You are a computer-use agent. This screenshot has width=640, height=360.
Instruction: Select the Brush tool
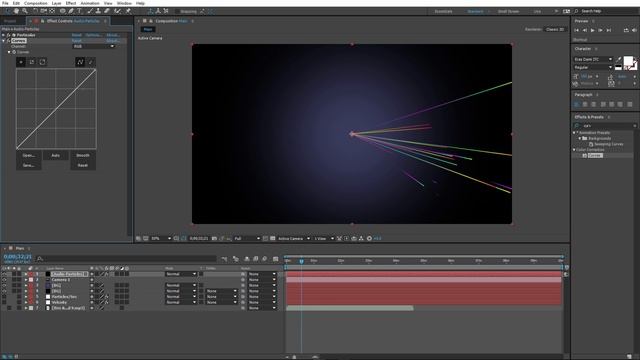[x=89, y=11]
